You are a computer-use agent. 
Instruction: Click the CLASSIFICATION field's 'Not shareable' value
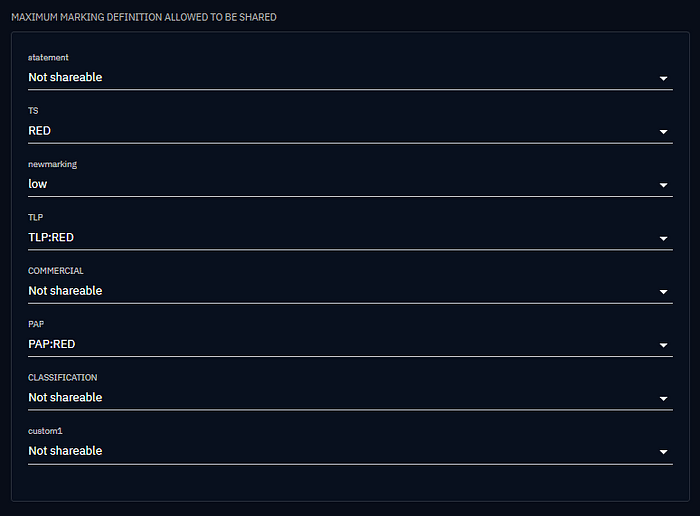65,397
